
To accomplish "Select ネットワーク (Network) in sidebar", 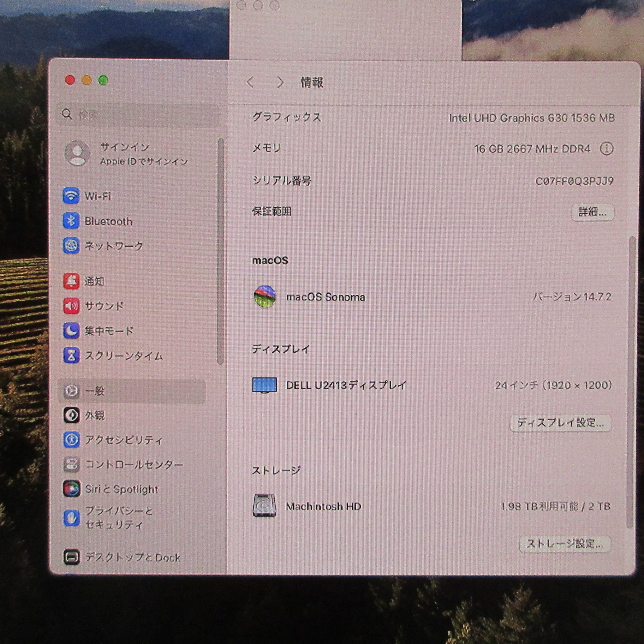I will [113, 246].
